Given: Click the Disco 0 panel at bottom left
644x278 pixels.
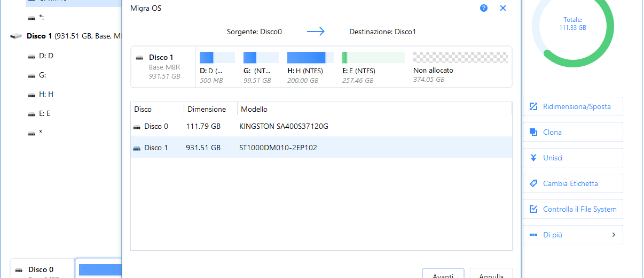Looking at the screenshot, I should click(42, 268).
